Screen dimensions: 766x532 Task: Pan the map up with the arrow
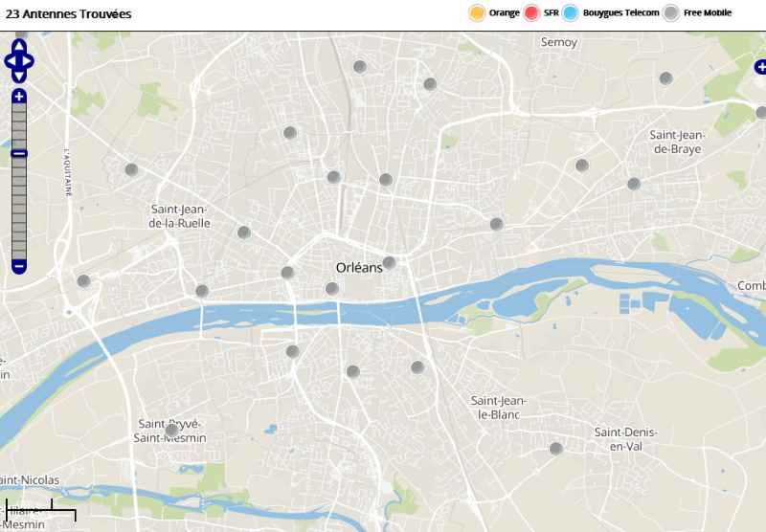click(19, 47)
